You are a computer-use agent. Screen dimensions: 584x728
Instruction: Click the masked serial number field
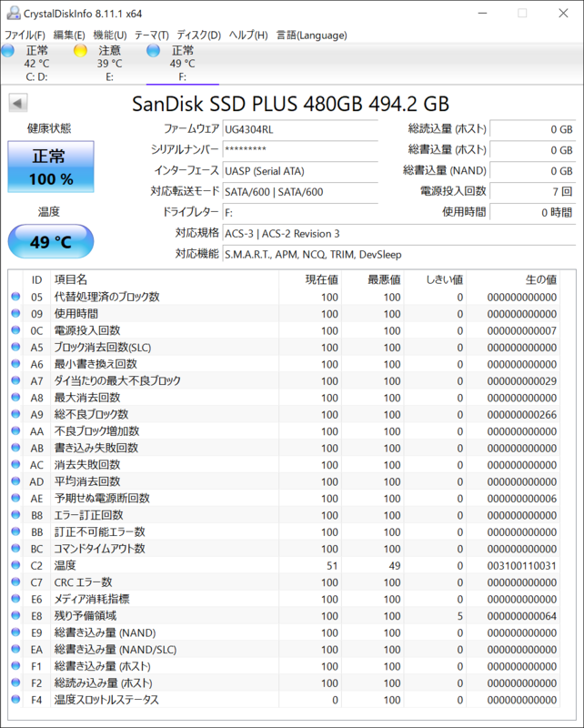coord(300,149)
